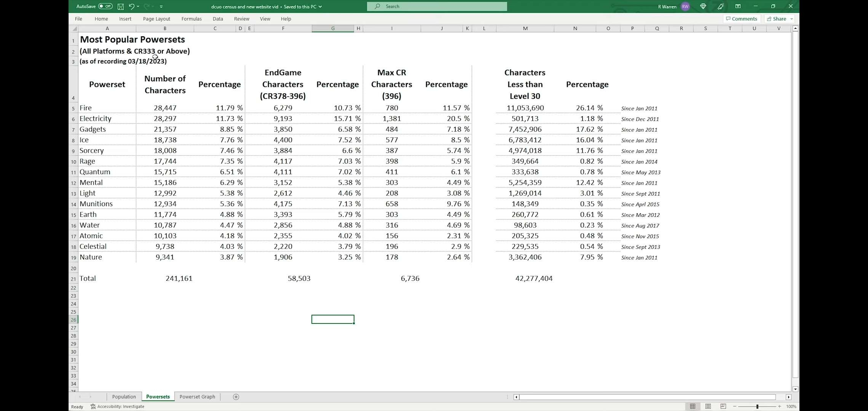
Task: Add a new sheet with plus icon
Action: (236, 397)
